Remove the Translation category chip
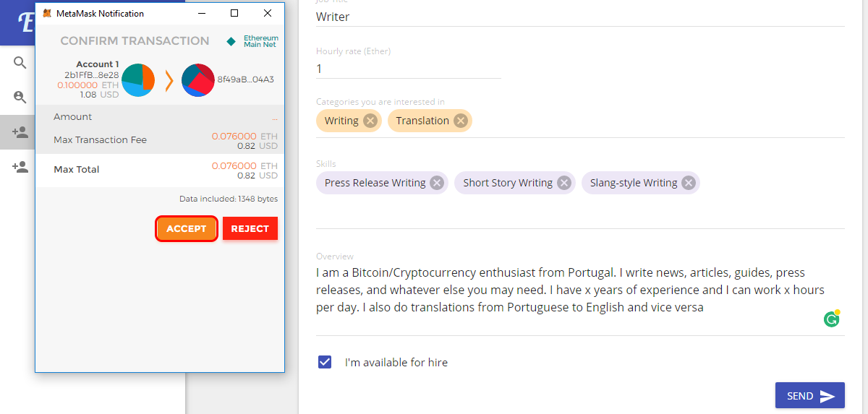Screen dimensions: 868x414 [460, 121]
